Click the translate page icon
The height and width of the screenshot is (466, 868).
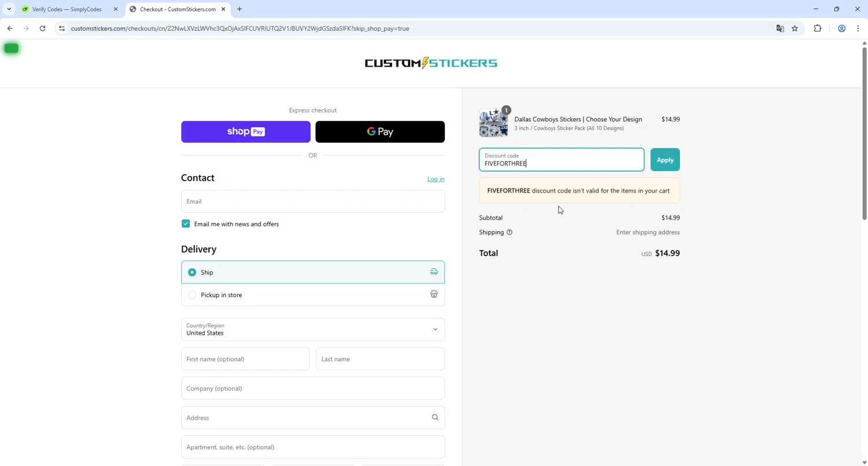tap(780, 28)
